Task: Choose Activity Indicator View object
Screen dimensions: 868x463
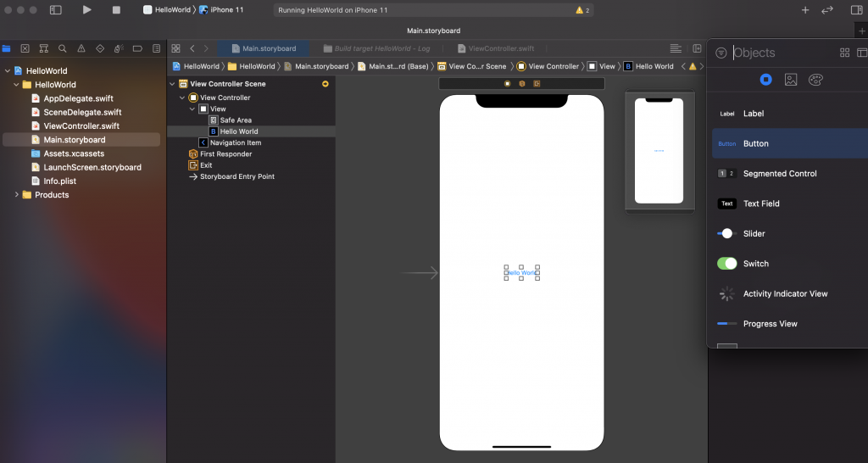Action: pyautogui.click(x=789, y=293)
